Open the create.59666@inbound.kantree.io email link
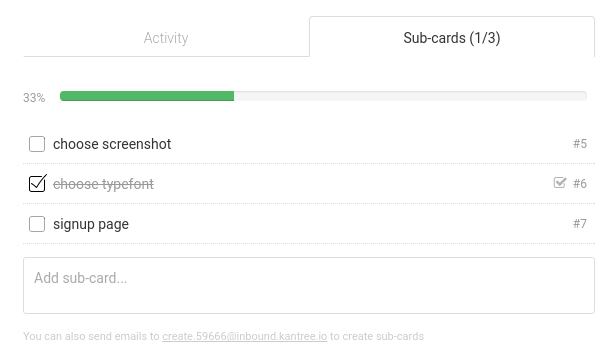The width and height of the screenshot is (616, 361). click(244, 336)
